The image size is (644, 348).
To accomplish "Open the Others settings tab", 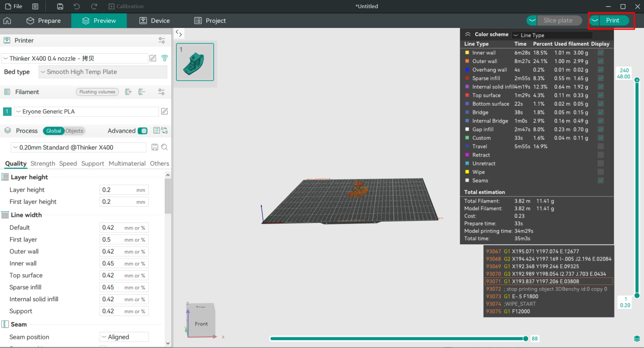I will coord(160,164).
